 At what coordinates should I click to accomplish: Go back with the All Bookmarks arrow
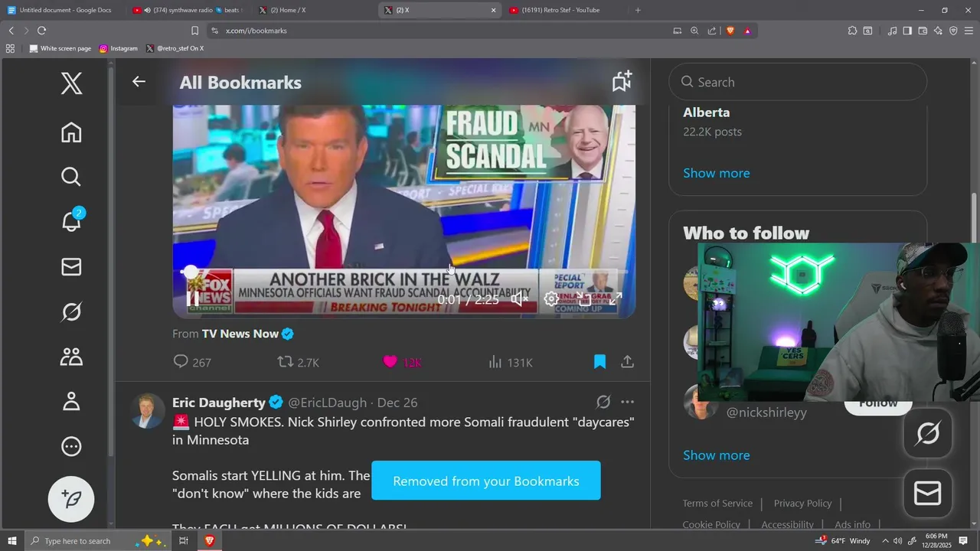tap(139, 81)
